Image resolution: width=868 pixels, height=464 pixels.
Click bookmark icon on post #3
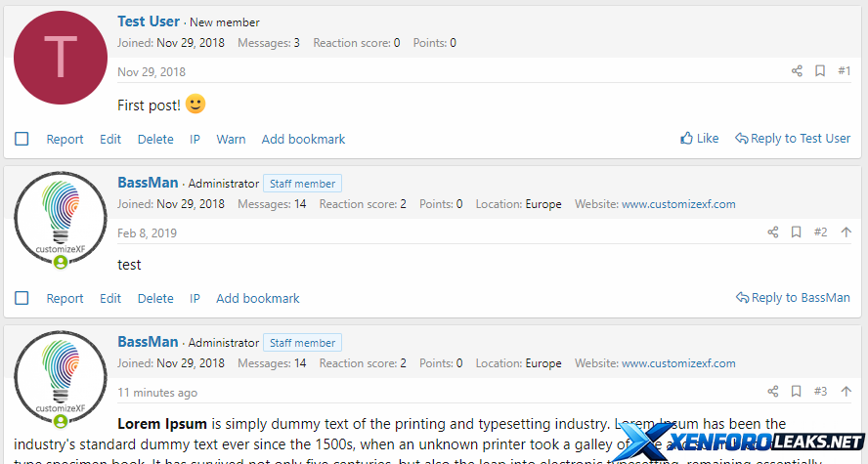[x=797, y=392]
